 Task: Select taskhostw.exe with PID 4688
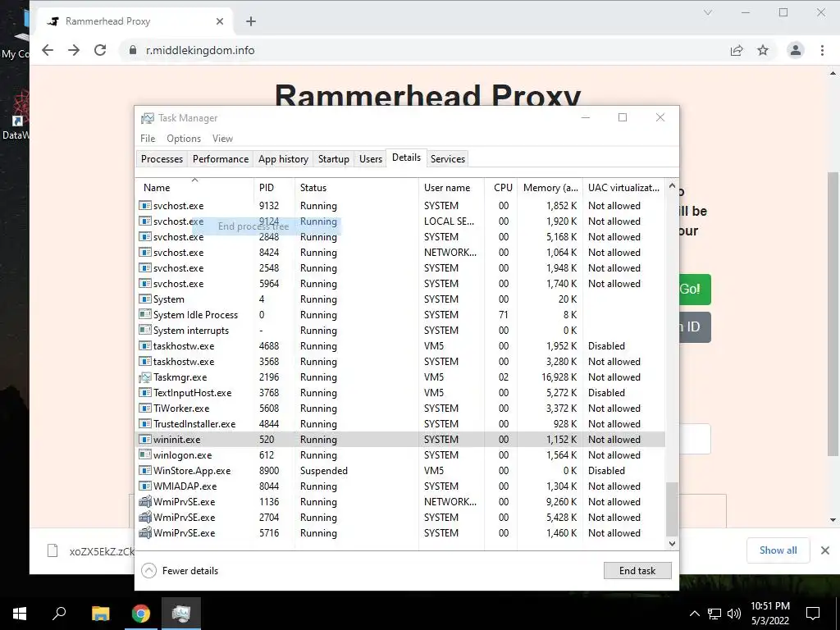click(400, 346)
